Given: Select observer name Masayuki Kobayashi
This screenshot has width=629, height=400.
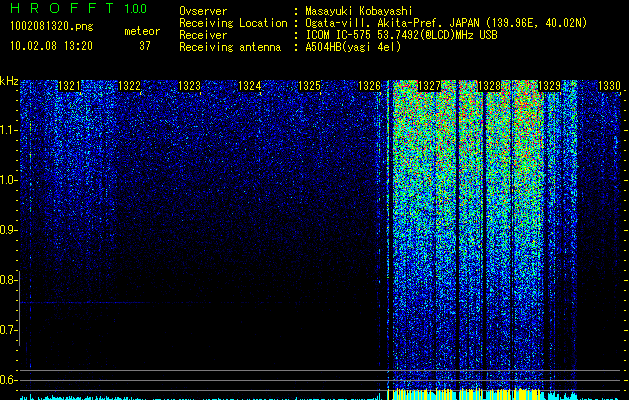Looking at the screenshot, I should tap(359, 11).
